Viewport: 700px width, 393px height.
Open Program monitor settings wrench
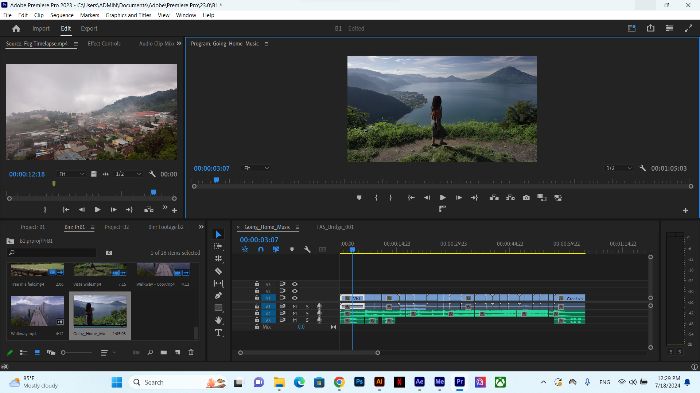642,168
